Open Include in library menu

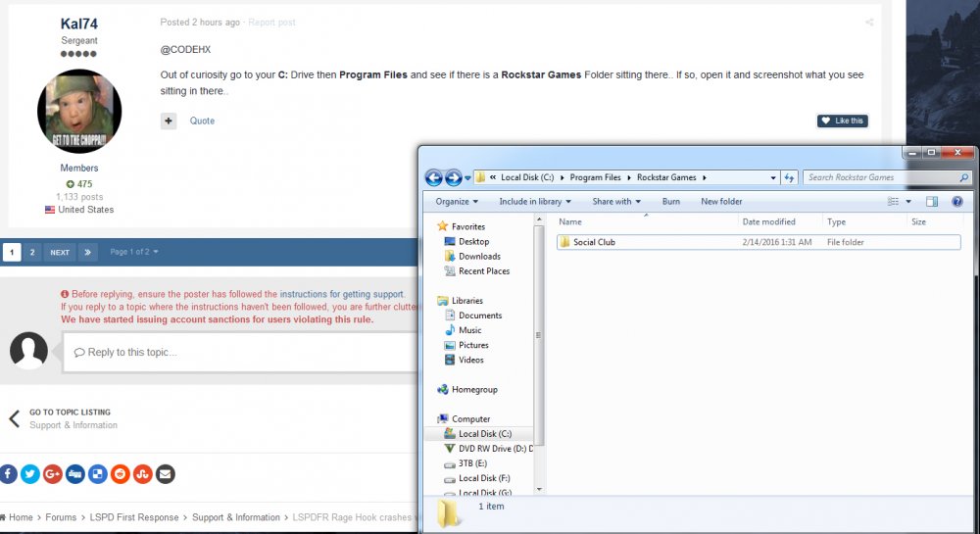tap(535, 201)
